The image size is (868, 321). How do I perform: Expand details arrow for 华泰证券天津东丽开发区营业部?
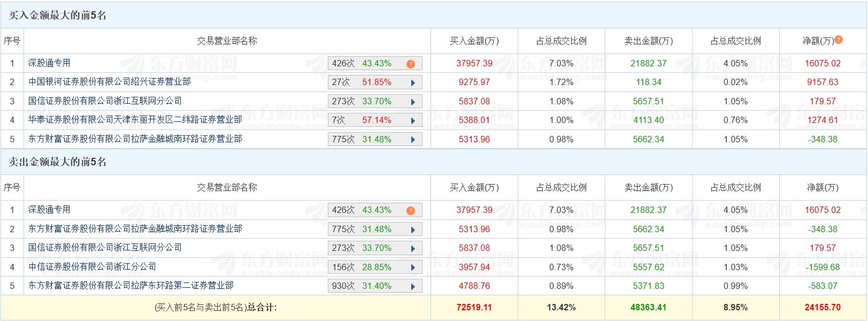pos(413,121)
